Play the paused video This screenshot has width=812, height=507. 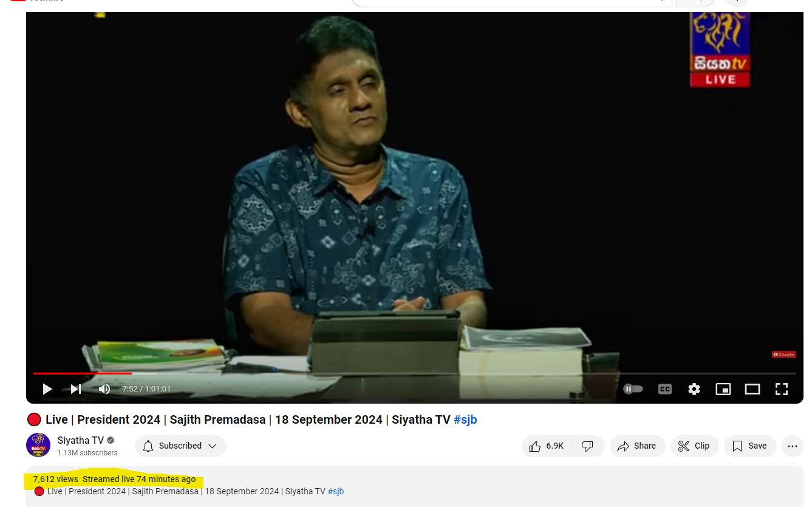pyautogui.click(x=47, y=389)
